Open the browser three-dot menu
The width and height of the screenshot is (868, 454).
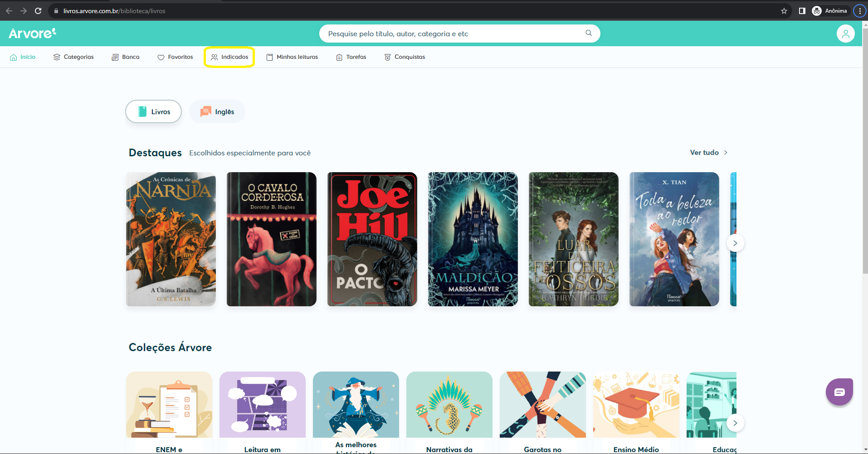[860, 11]
